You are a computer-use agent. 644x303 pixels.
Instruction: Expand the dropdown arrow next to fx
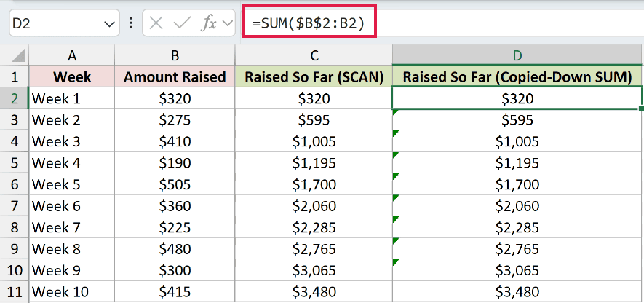tap(227, 23)
